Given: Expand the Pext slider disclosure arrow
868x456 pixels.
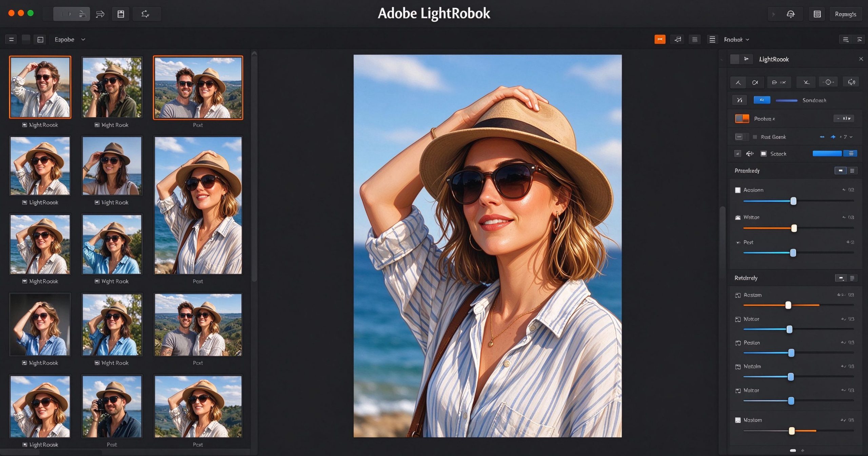Looking at the screenshot, I should coord(738,243).
